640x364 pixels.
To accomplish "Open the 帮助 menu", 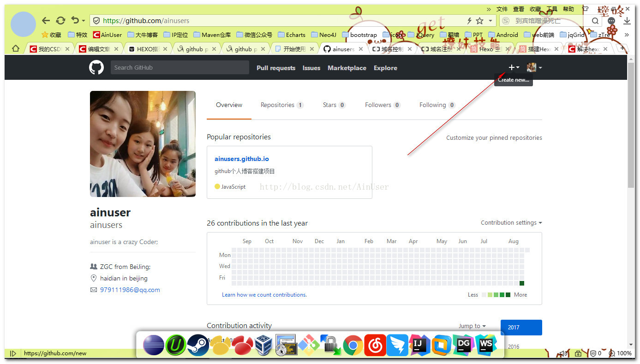I will click(568, 9).
